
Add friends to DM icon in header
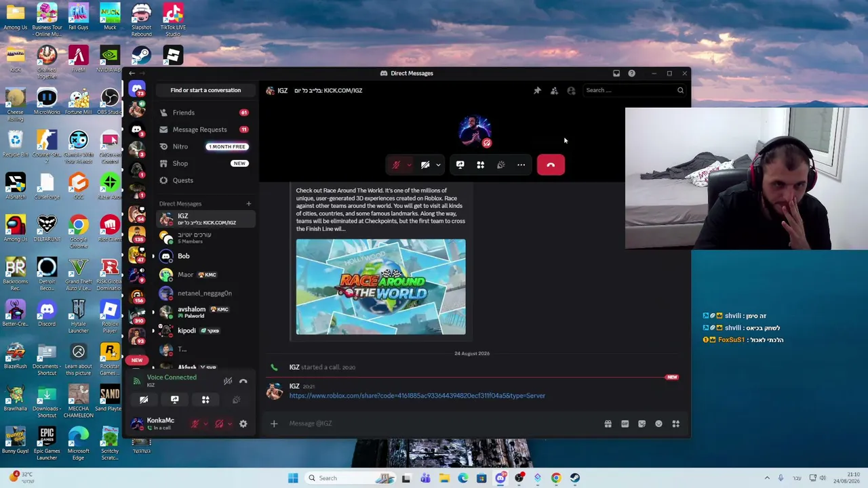pyautogui.click(x=554, y=90)
